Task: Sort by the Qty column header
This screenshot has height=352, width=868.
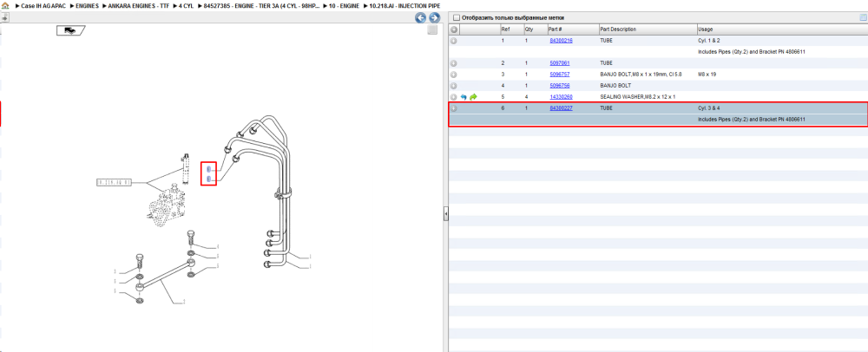Action: [x=536, y=29]
